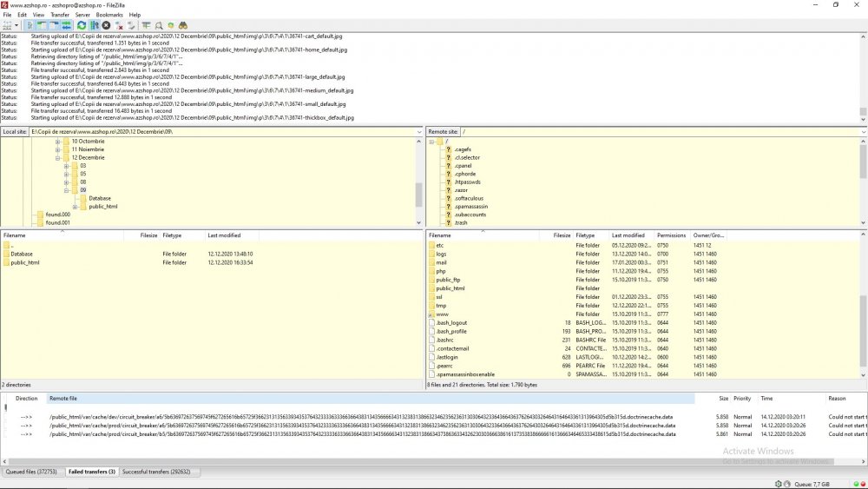Toggle local directory tree display
The image size is (868, 489).
click(41, 25)
